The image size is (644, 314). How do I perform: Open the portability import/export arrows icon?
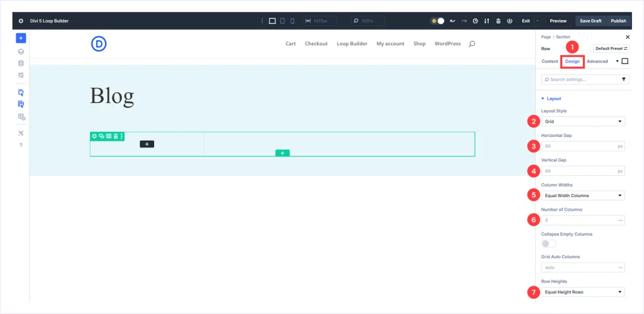coord(487,21)
